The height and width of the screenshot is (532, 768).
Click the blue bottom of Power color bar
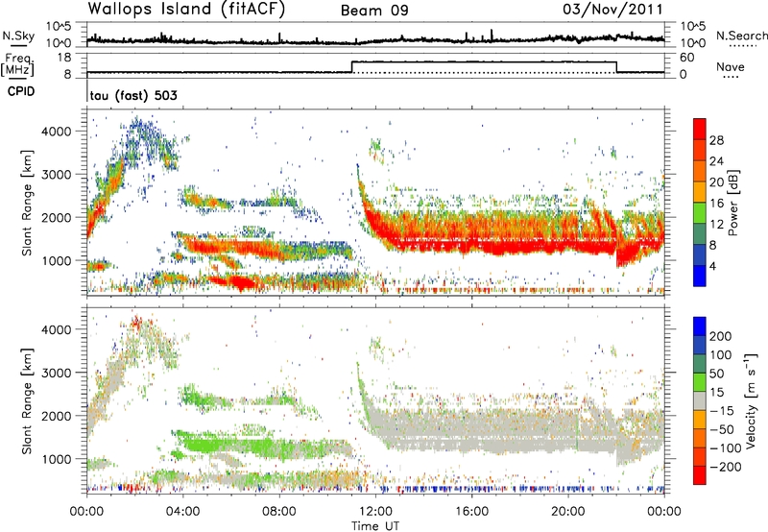(x=700, y=276)
